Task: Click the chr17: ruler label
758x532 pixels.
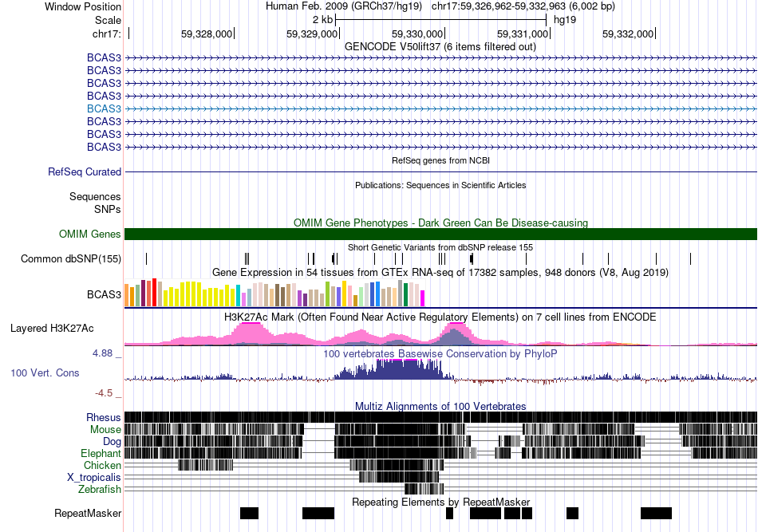Action: coord(107,33)
